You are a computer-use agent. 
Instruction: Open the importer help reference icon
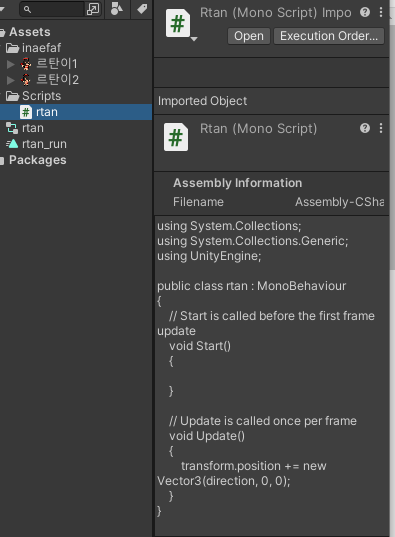pos(365,12)
